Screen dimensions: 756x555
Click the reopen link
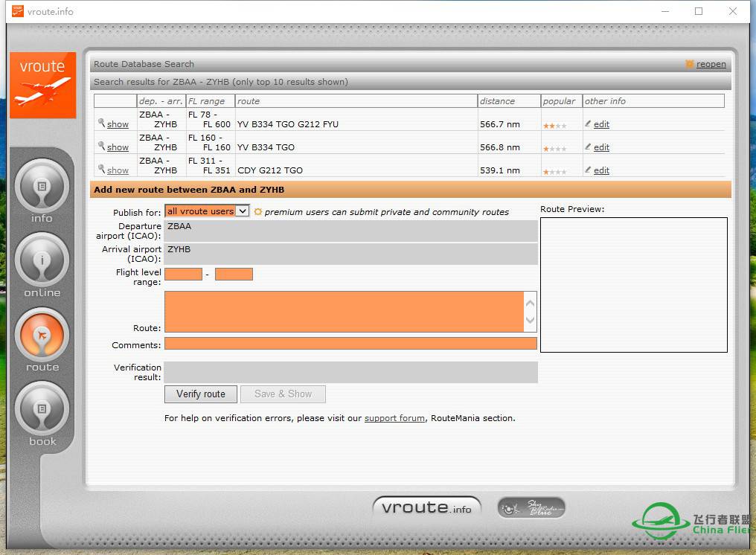[x=711, y=64]
